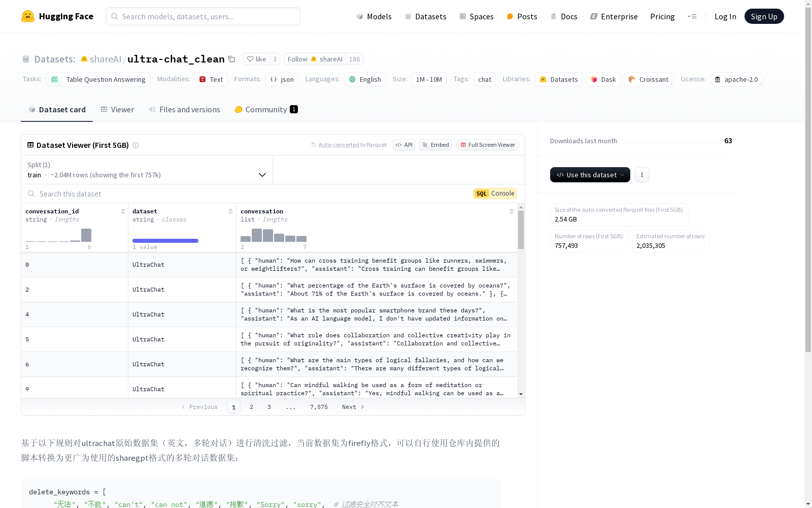812x508 pixels.
Task: Select the Datasets library tag
Action: pos(559,79)
